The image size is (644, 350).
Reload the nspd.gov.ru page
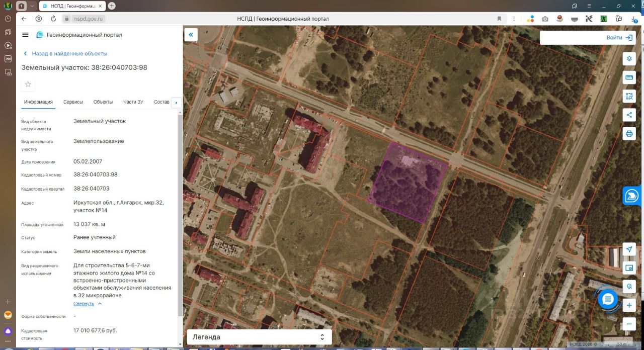coord(53,19)
